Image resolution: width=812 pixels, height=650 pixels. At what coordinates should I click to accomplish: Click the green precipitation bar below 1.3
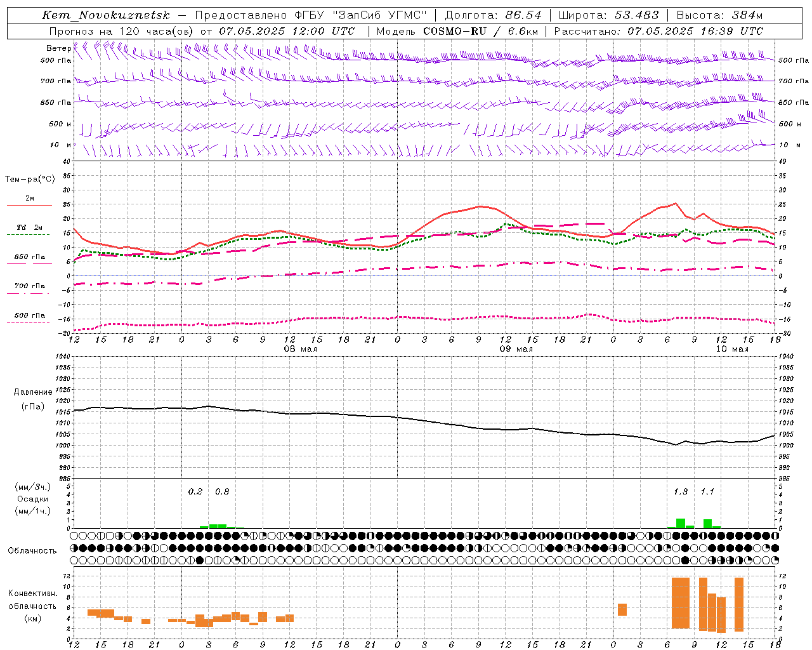[x=681, y=523]
